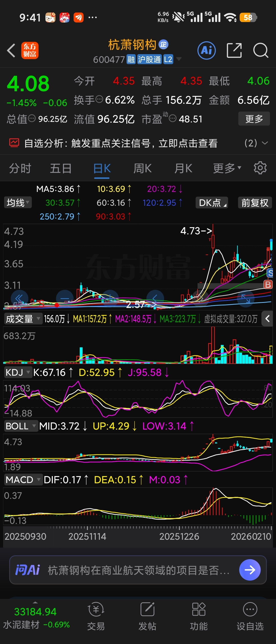Image resolution: width=276 pixels, height=644 pixels.
Task: Tap the 4.08 current price
Action: click(28, 84)
